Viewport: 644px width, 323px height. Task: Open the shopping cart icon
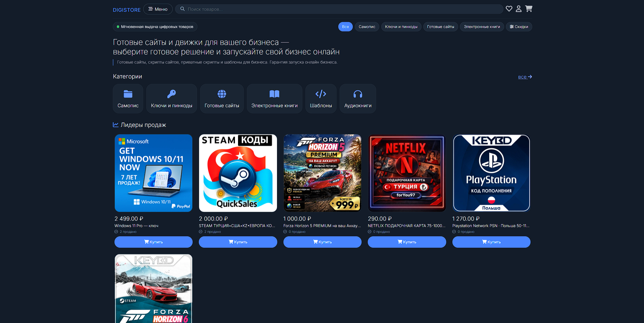click(529, 9)
